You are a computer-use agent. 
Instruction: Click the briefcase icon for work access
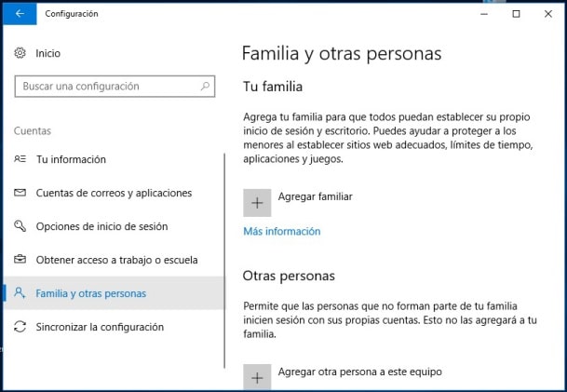click(20, 261)
